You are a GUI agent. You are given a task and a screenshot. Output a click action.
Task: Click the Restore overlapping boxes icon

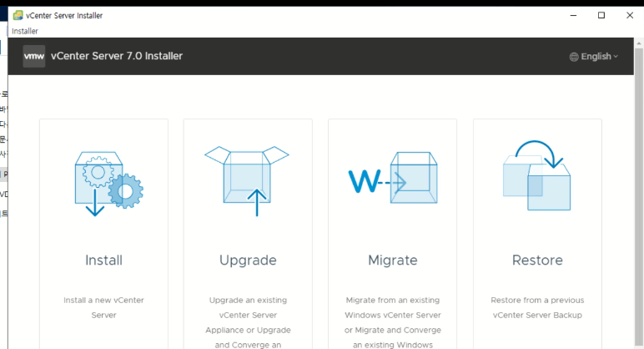[536, 175]
